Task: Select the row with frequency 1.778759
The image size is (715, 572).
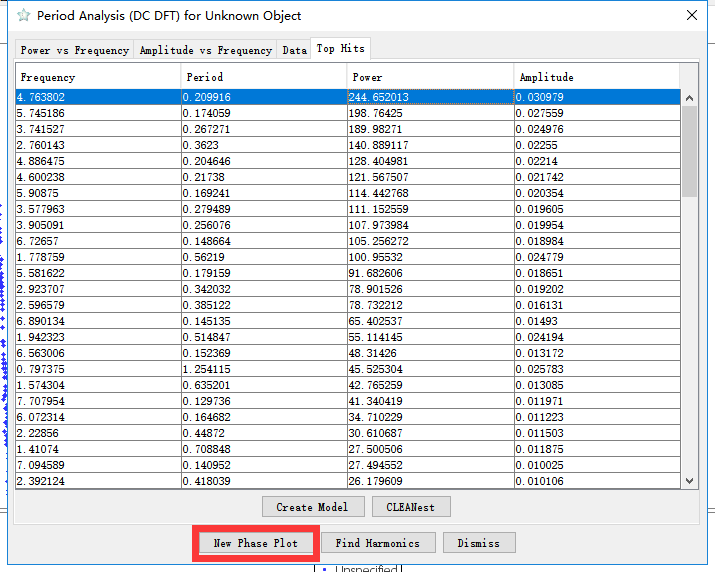Action: 348,257
